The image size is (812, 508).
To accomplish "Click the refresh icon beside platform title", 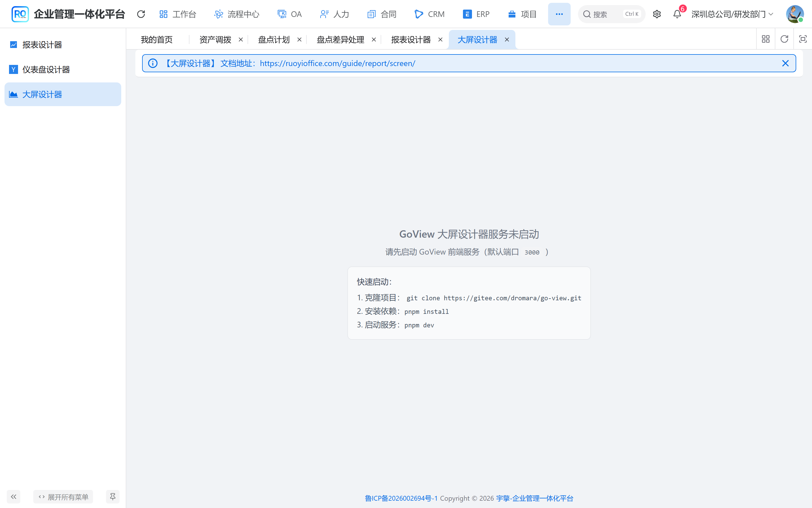I will (141, 14).
